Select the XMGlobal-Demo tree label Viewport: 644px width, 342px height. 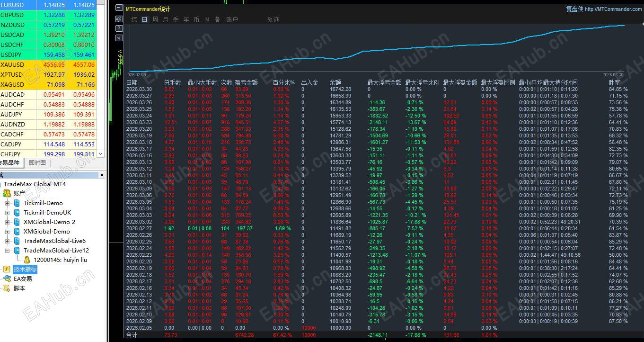pos(47,231)
